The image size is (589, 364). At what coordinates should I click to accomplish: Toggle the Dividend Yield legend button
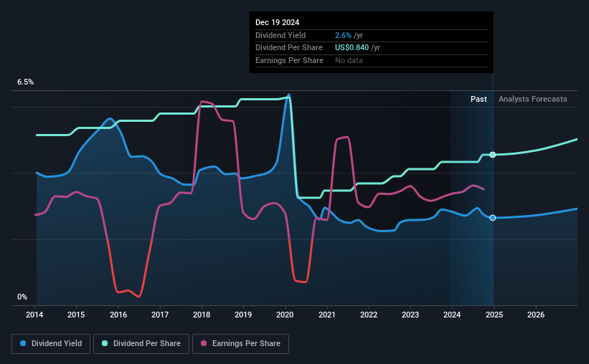(x=51, y=343)
